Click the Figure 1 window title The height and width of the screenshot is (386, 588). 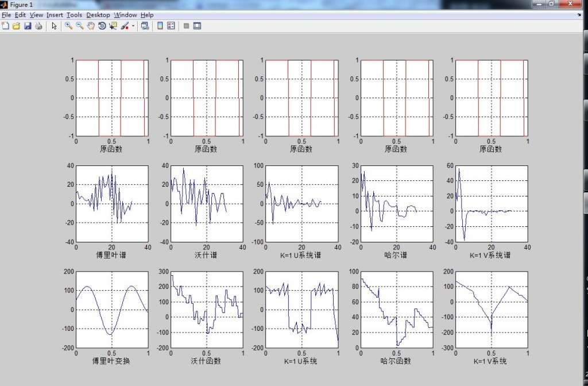point(21,5)
